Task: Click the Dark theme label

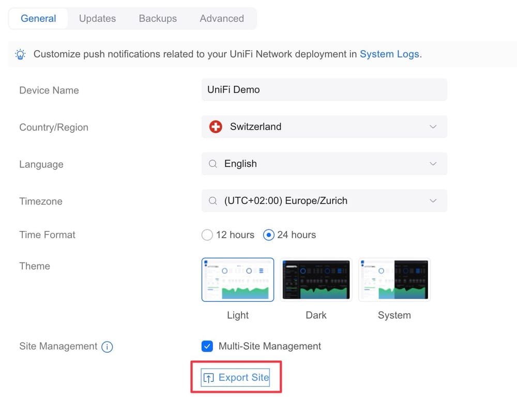Action: [x=316, y=315]
